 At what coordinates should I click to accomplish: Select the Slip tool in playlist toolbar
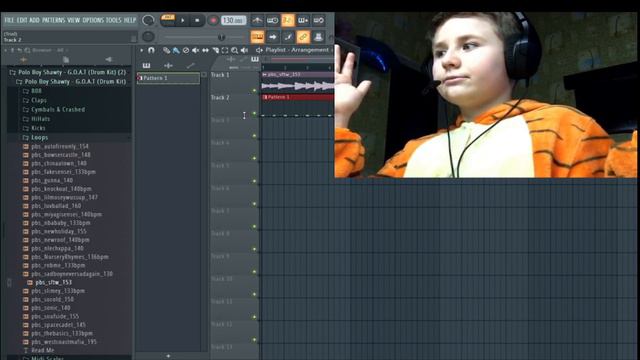pyautogui.click(x=205, y=50)
